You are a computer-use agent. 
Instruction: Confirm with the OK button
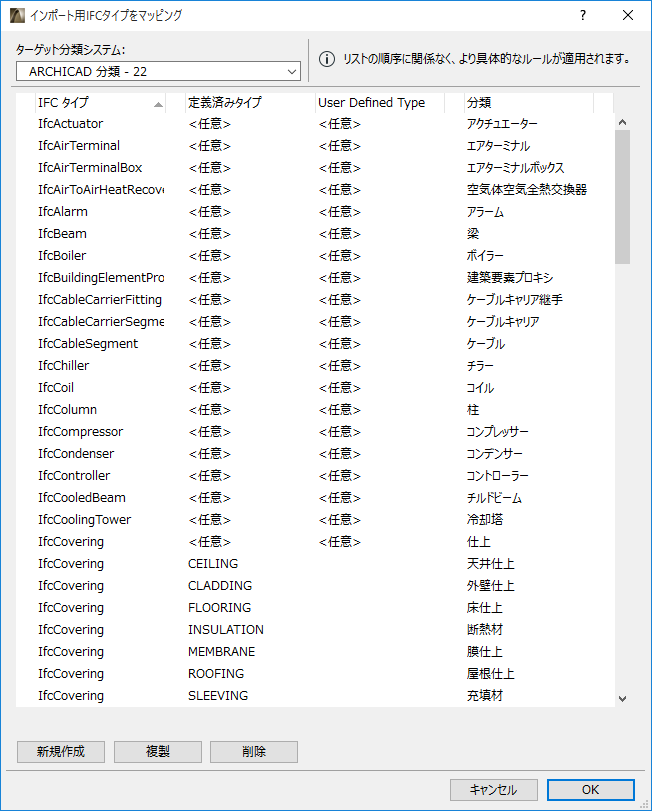[x=590, y=790]
